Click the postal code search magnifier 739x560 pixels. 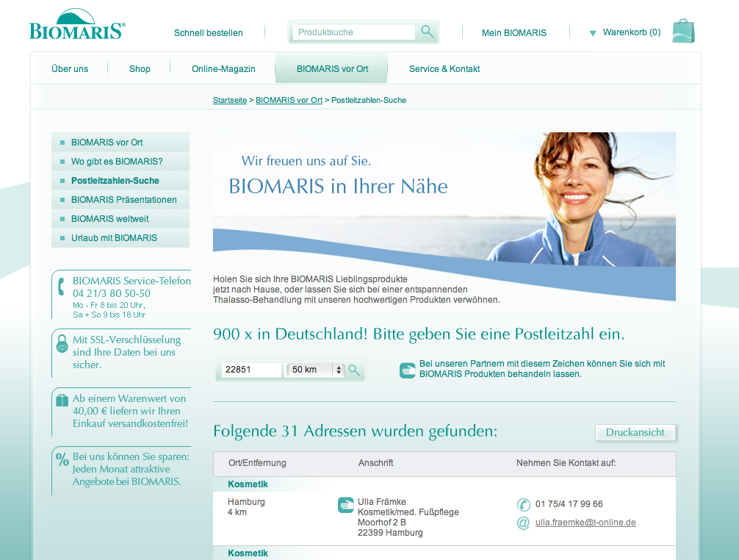pyautogui.click(x=354, y=370)
